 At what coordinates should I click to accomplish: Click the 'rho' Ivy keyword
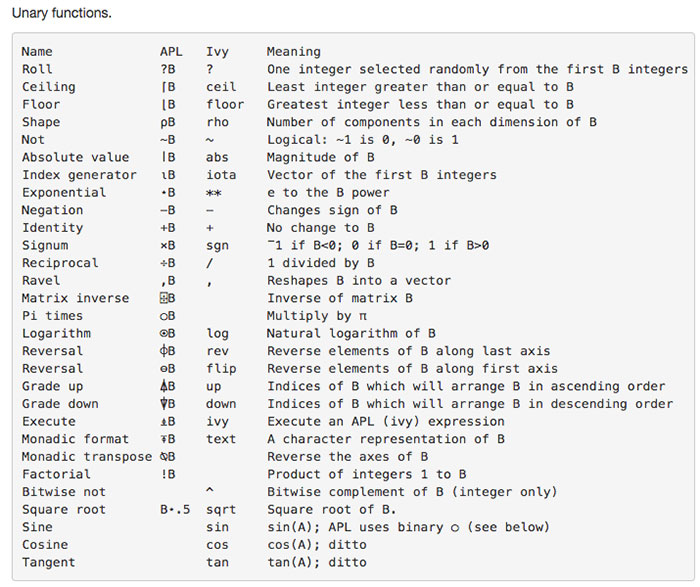[217, 122]
